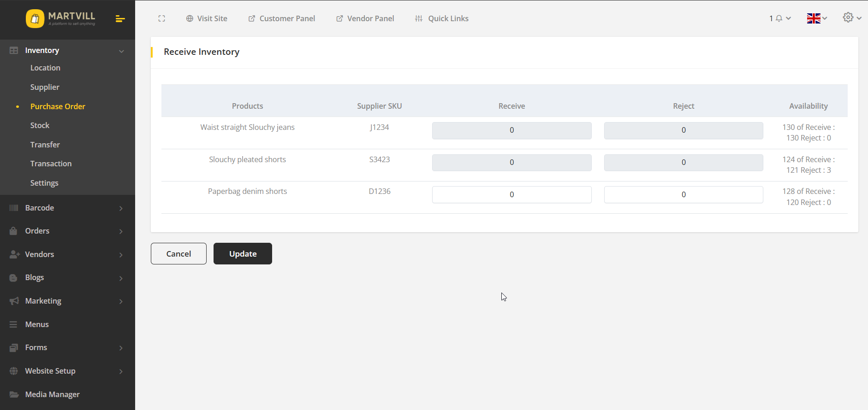Click the Orders bag icon

[14, 231]
